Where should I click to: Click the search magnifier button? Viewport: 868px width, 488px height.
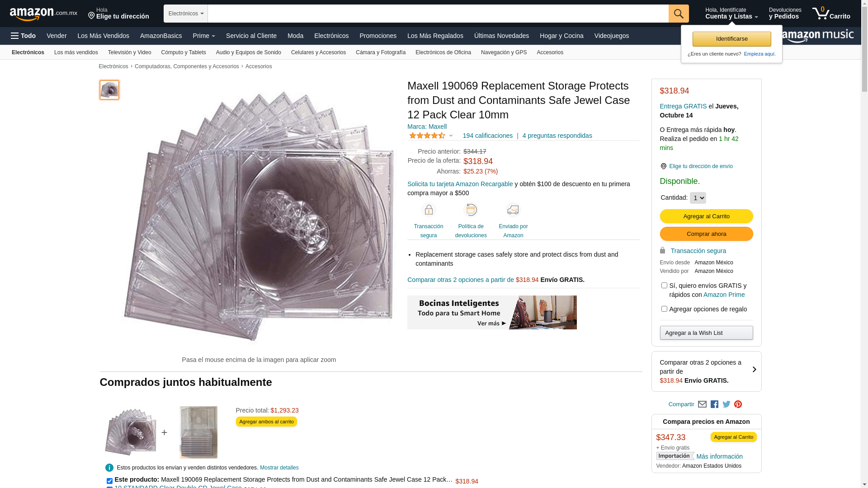pyautogui.click(x=678, y=14)
